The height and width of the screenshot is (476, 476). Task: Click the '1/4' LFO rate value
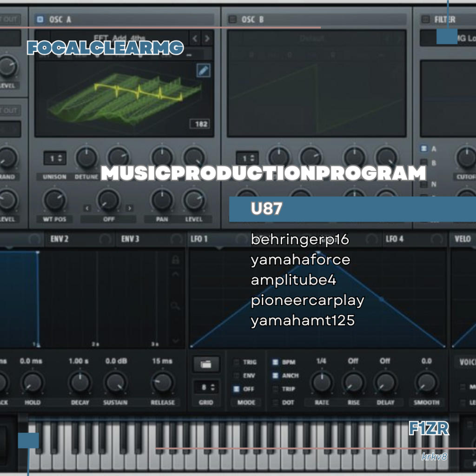click(x=321, y=361)
